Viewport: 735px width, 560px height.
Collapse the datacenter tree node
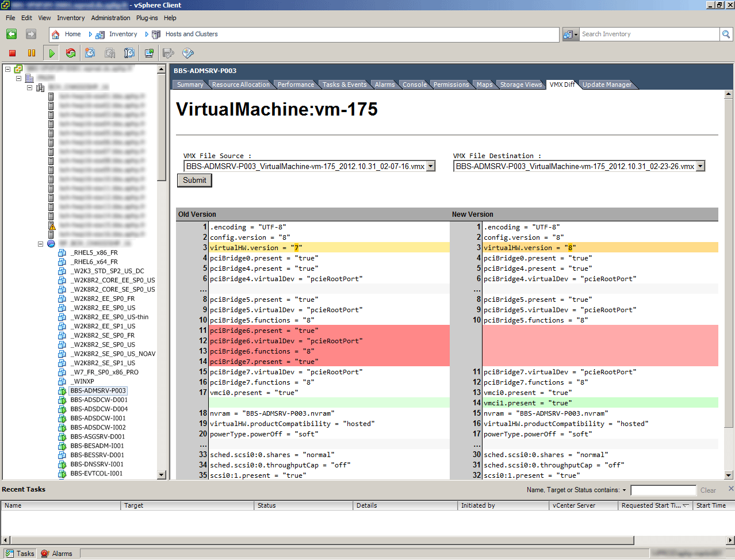[18, 78]
